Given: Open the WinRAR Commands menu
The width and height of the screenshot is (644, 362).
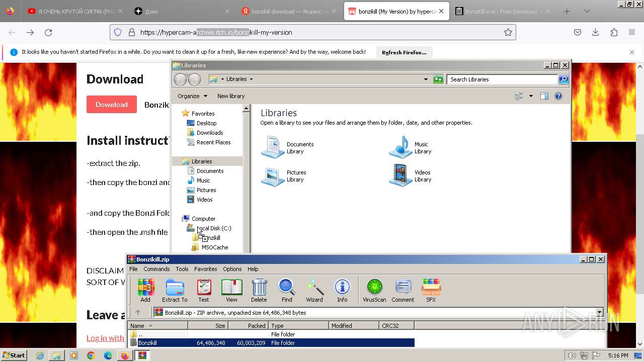Looking at the screenshot, I should [156, 269].
